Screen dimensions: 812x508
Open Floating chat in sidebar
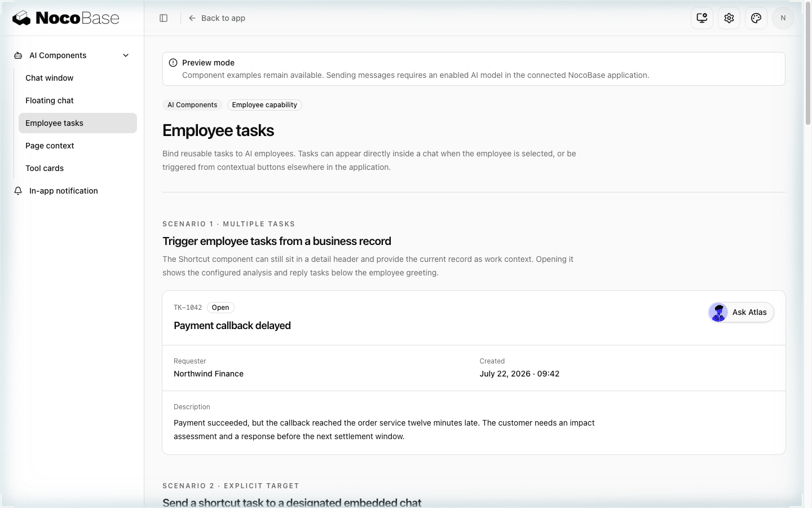pyautogui.click(x=78, y=100)
